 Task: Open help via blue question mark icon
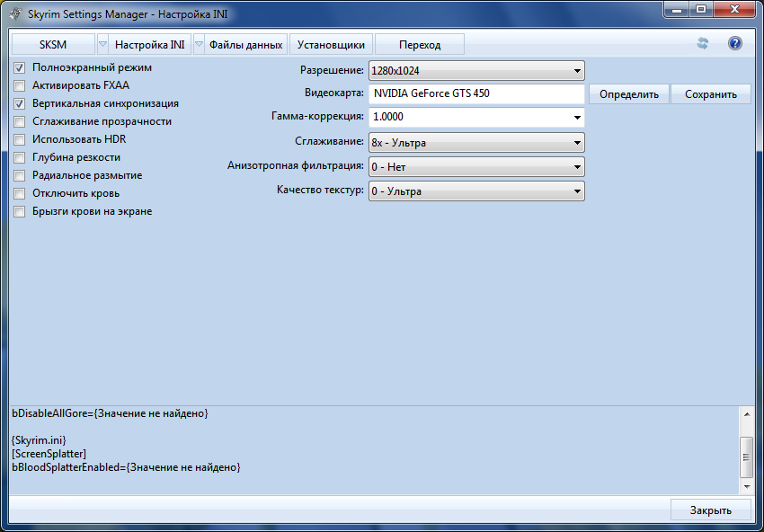(x=734, y=44)
